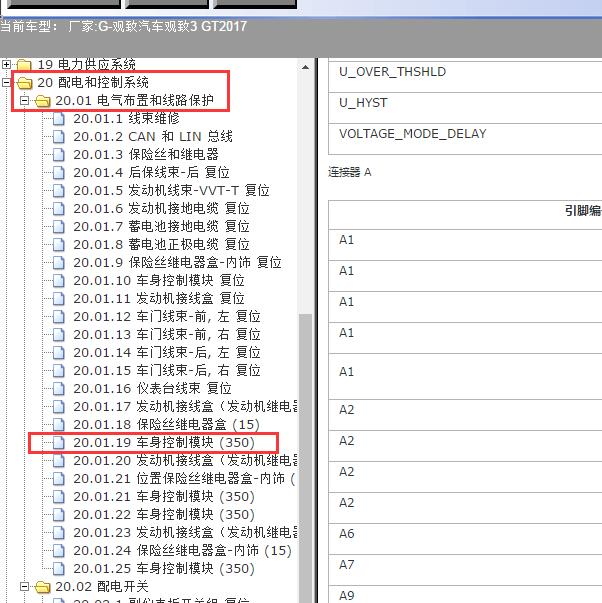Image resolution: width=602 pixels, height=603 pixels.
Task: Click the A7 pin row
Action: tap(465, 570)
